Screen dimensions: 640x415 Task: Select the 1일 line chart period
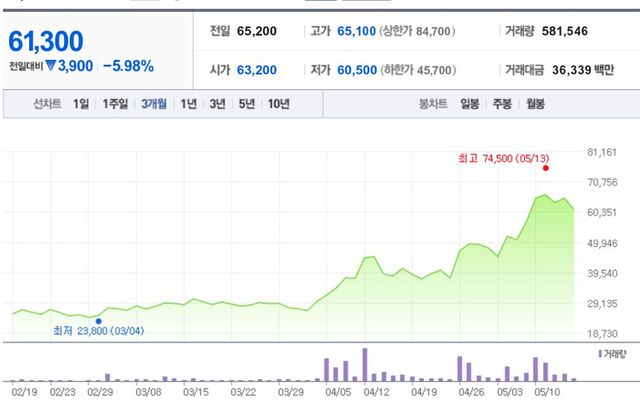[x=81, y=104]
